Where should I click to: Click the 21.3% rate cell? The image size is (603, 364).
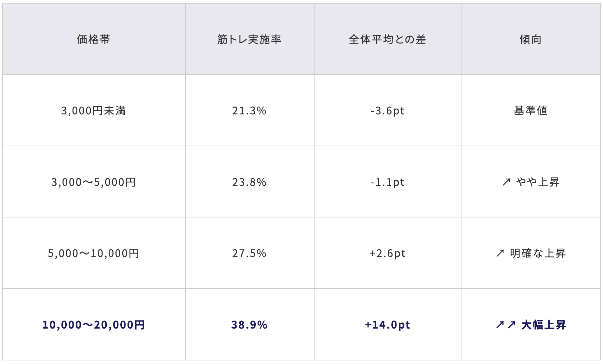tap(249, 111)
